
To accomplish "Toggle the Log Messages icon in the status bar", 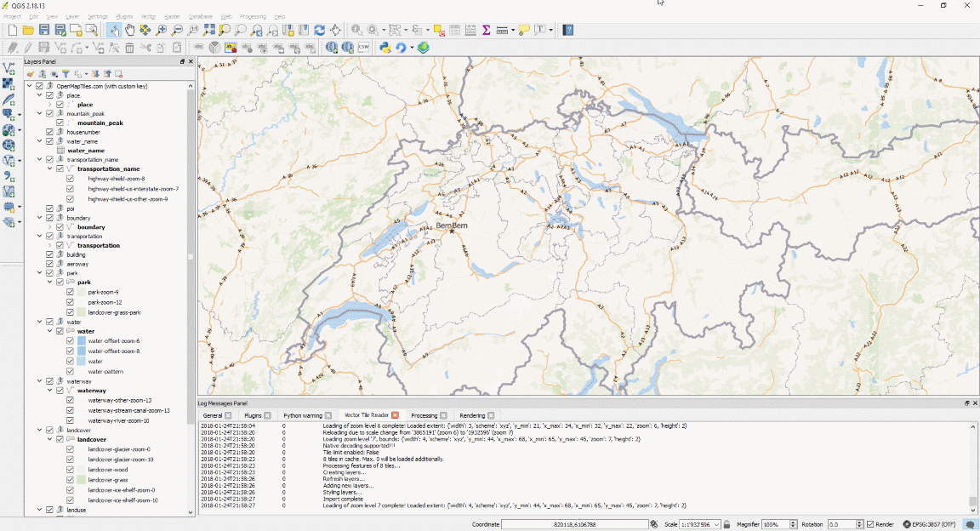I will 970,524.
